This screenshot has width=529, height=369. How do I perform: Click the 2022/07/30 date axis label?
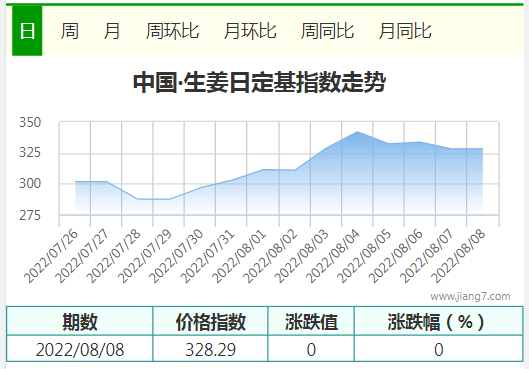click(176, 256)
